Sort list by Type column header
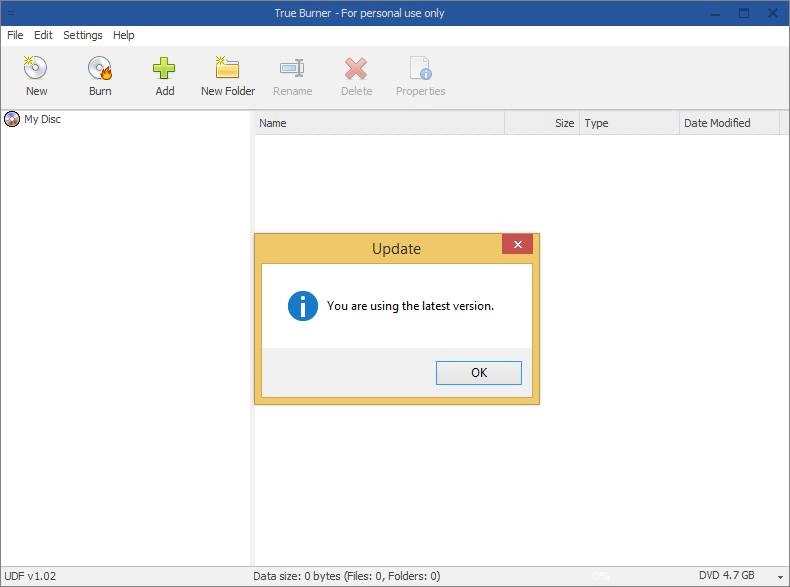 pos(629,123)
